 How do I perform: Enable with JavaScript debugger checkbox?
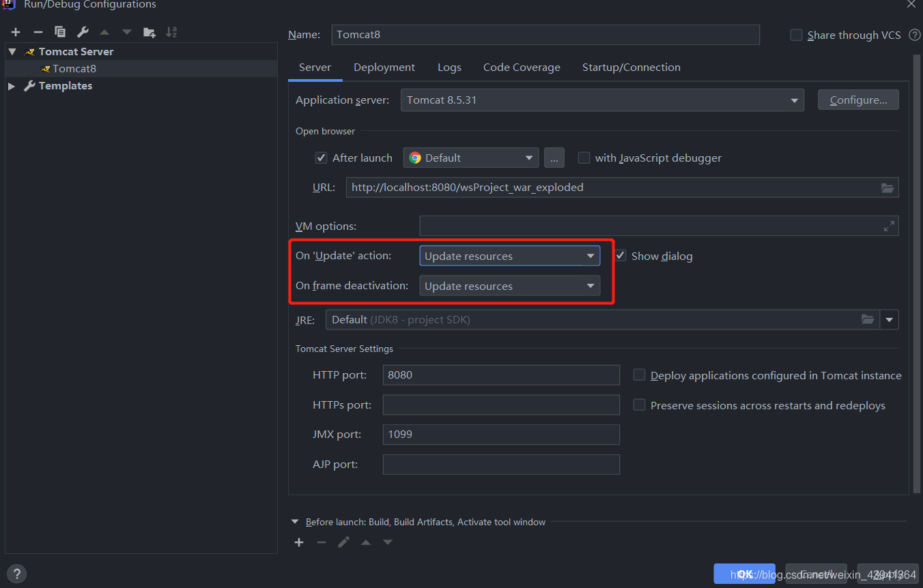tap(584, 158)
